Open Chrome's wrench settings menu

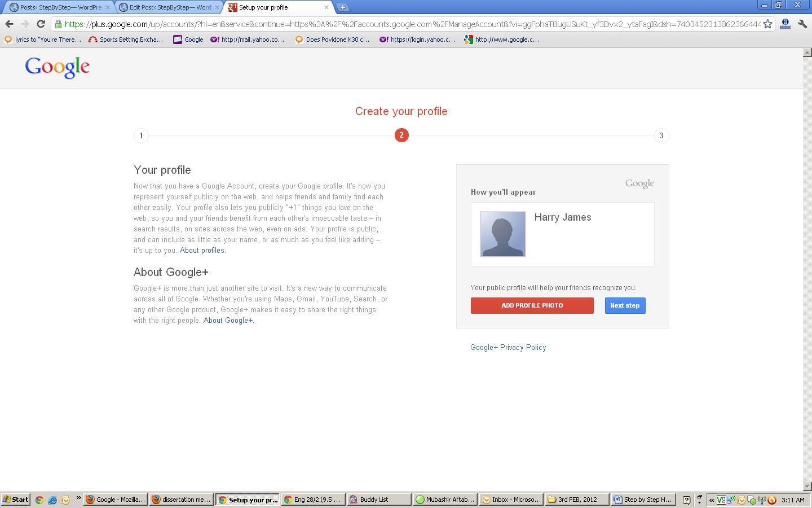click(x=802, y=24)
